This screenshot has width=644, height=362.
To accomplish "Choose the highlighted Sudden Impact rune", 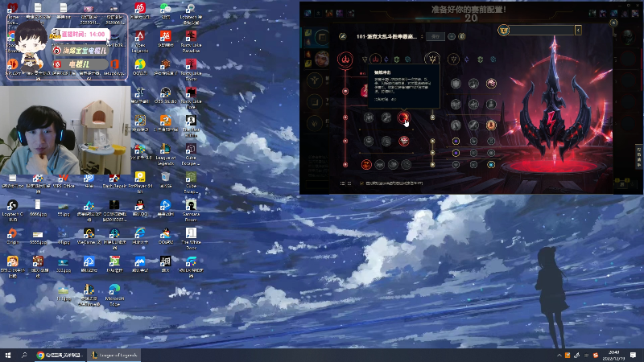I will tap(404, 117).
